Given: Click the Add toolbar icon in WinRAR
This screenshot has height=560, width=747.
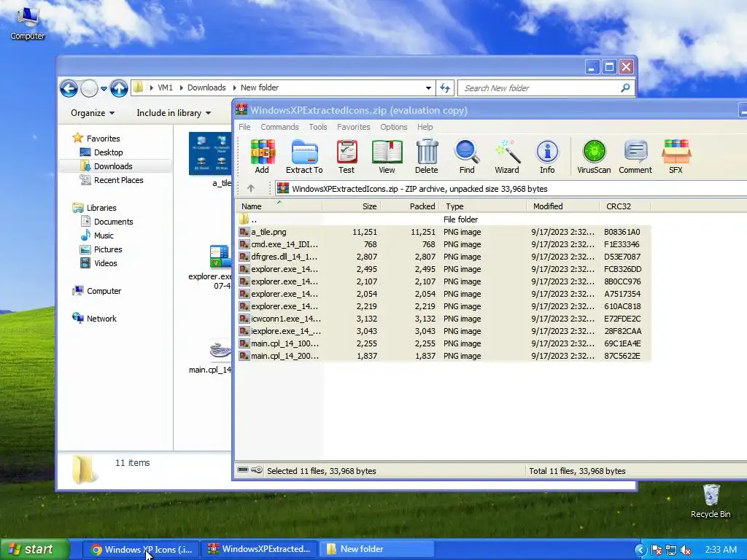Looking at the screenshot, I should (x=262, y=157).
